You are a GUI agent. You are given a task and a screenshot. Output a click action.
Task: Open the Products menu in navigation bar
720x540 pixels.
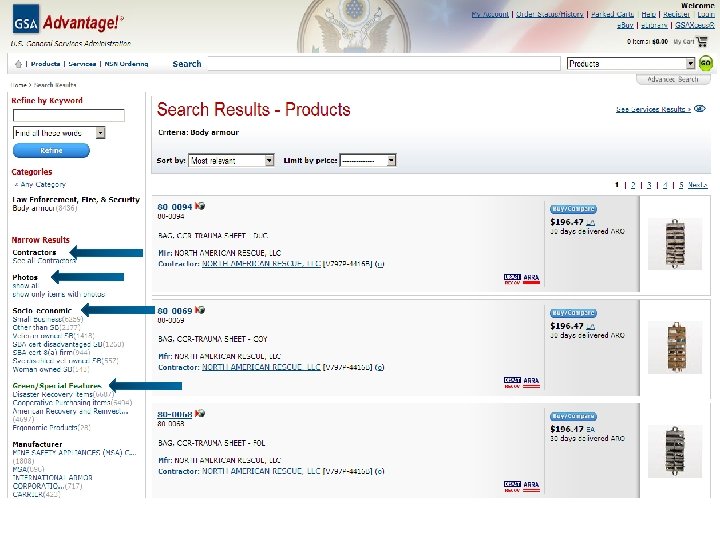45,64
